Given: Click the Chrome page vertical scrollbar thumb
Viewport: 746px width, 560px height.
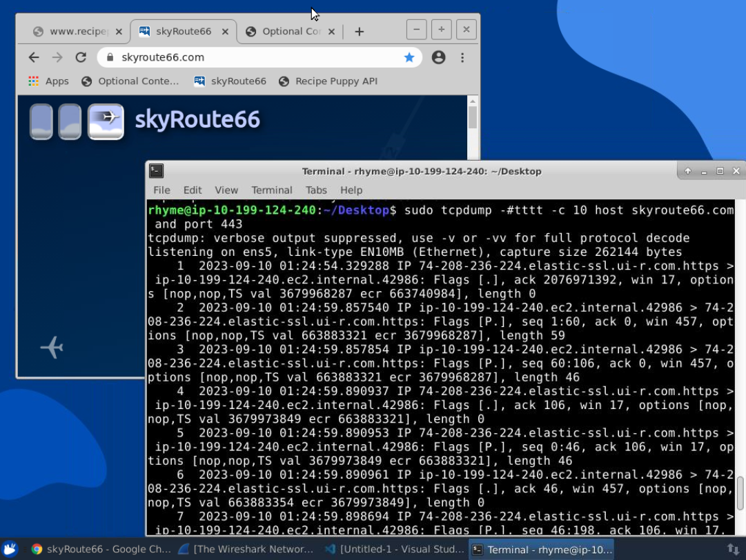Looking at the screenshot, I should [473, 117].
